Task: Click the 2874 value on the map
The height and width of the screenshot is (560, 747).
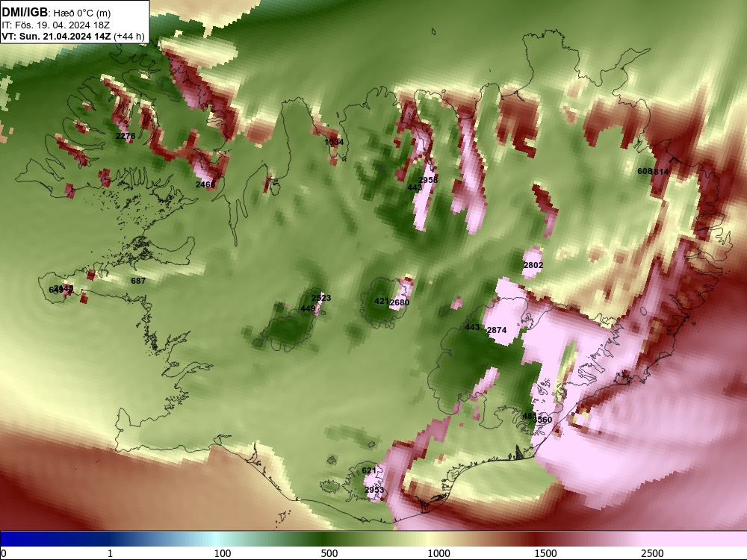Action: (497, 330)
